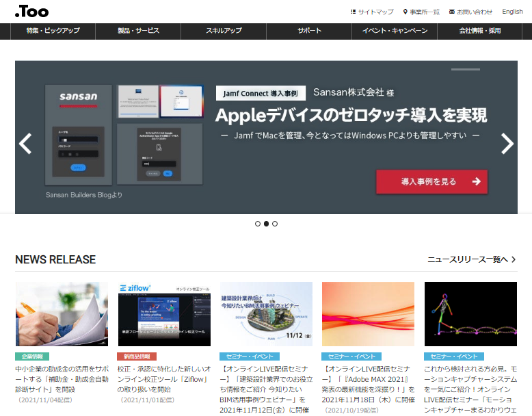
Task: Click the （2021/11/01配信） date text
Action: click(x=147, y=400)
